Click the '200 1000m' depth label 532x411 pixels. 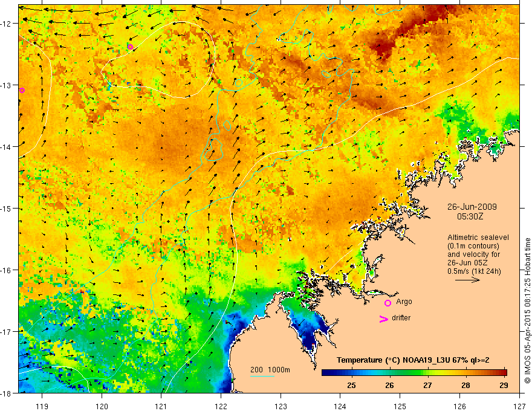pos(270,370)
